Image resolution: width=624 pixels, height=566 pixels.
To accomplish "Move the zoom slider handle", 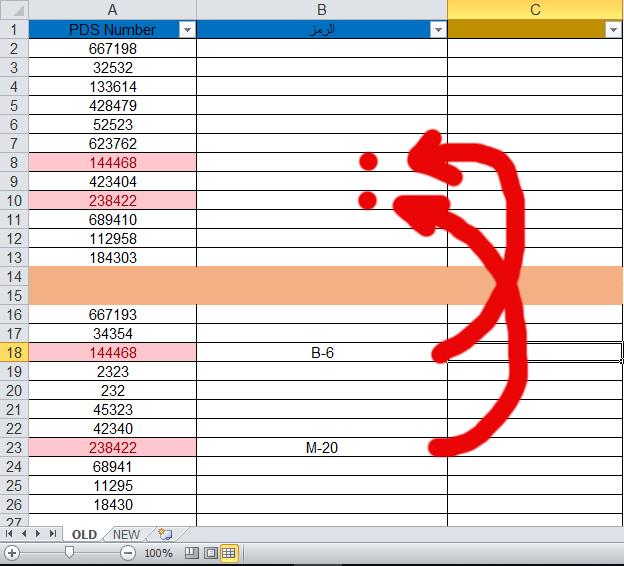I will [x=69, y=552].
